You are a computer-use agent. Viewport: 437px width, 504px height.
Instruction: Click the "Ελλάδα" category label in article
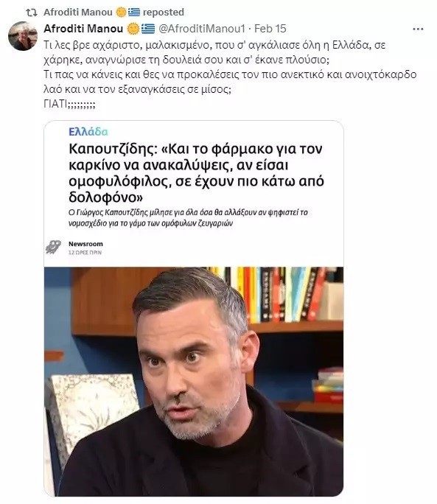point(88,131)
